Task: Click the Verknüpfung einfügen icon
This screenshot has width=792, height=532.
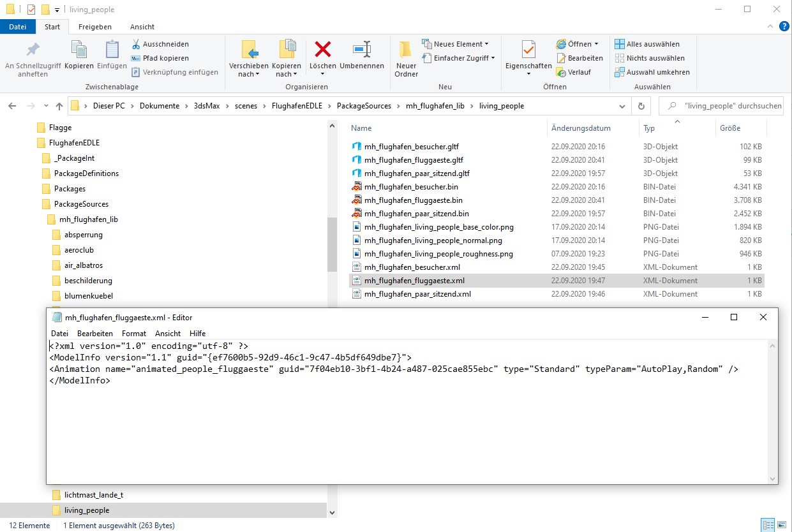Action: (135, 71)
